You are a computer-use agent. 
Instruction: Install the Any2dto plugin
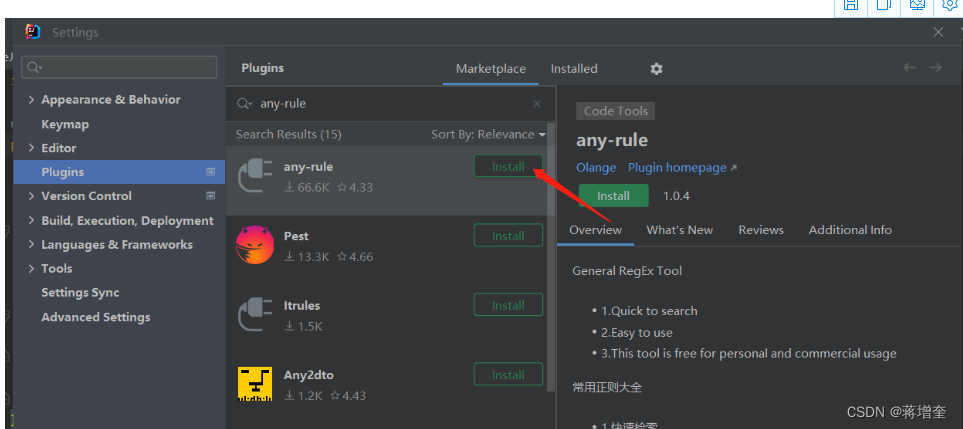(508, 374)
